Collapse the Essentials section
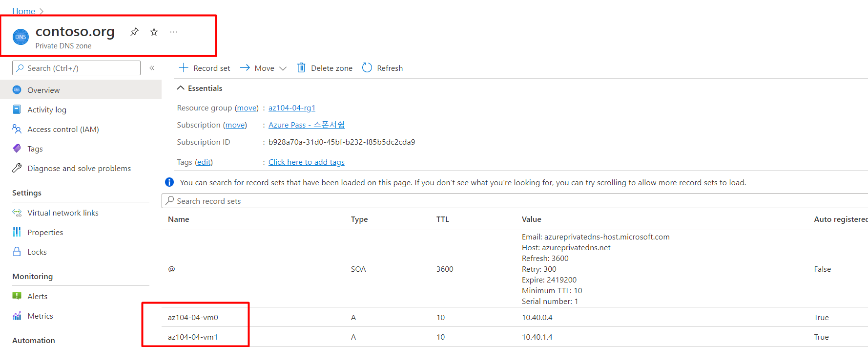This screenshot has width=868, height=347. [x=199, y=88]
